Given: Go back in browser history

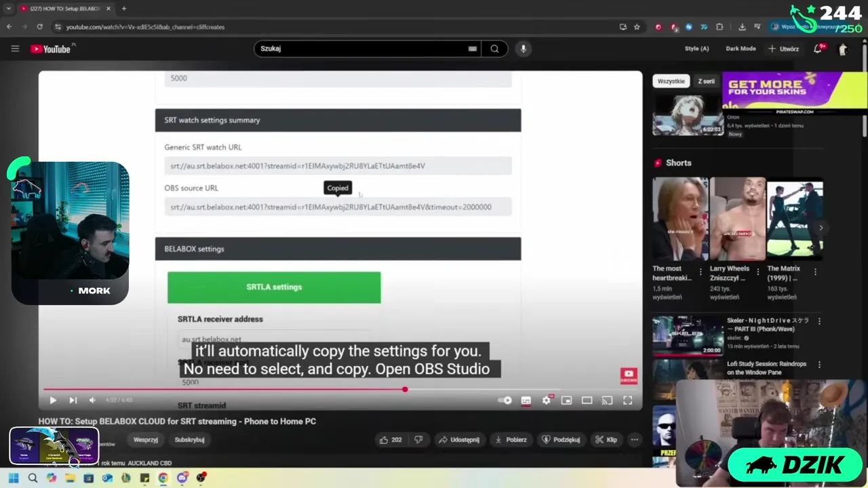Looking at the screenshot, I should [9, 27].
